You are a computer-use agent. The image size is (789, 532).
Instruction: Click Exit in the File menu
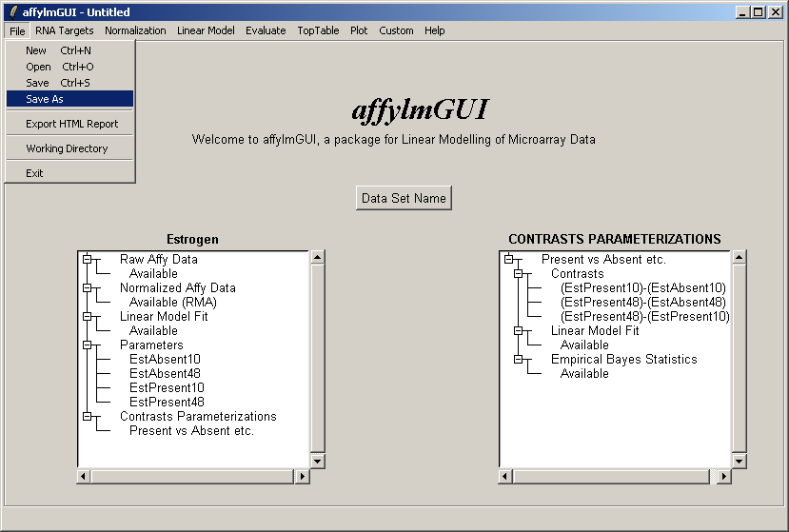point(35,173)
